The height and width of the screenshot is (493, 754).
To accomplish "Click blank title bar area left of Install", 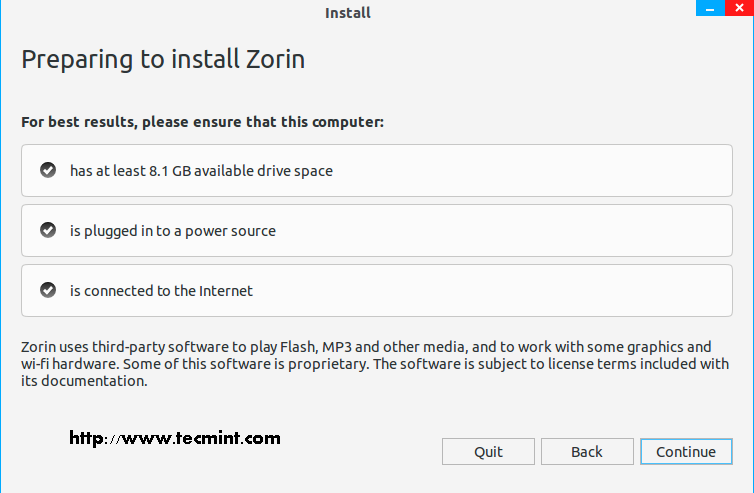I will tap(150, 13).
